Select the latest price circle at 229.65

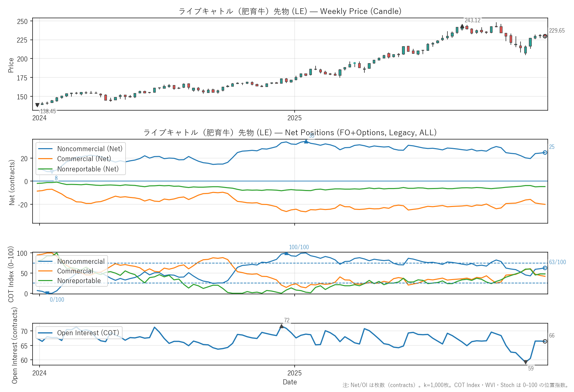coord(545,36)
